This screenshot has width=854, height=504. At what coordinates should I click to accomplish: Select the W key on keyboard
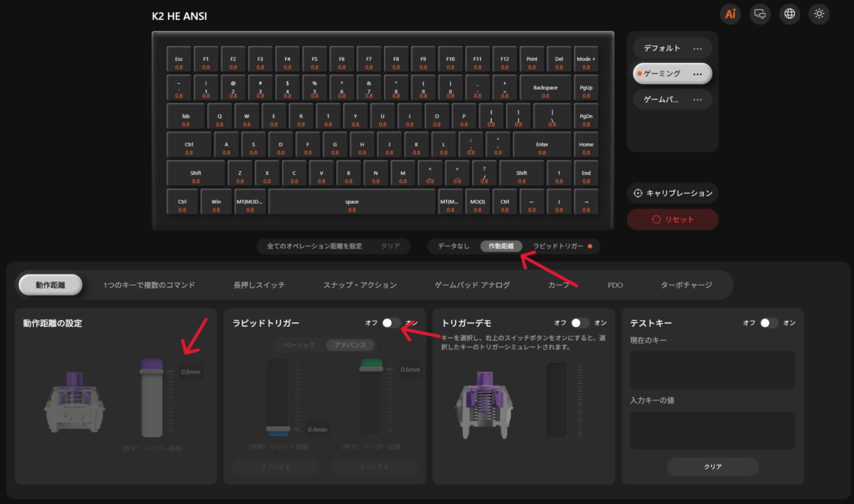(247, 117)
